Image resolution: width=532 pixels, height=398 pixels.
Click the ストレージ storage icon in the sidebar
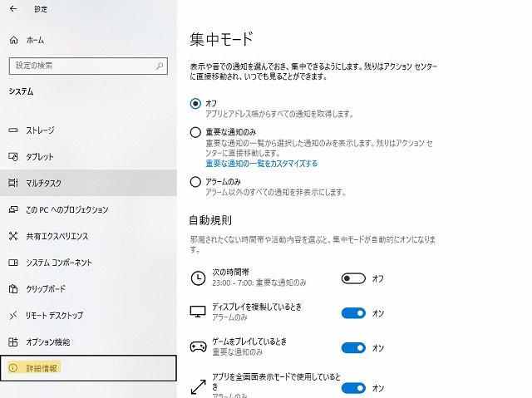12,130
